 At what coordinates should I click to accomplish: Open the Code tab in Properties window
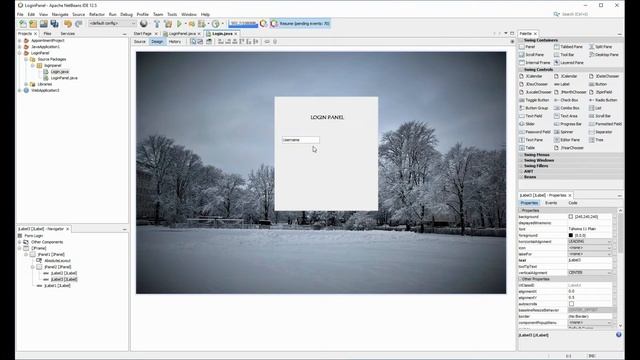pyautogui.click(x=573, y=203)
